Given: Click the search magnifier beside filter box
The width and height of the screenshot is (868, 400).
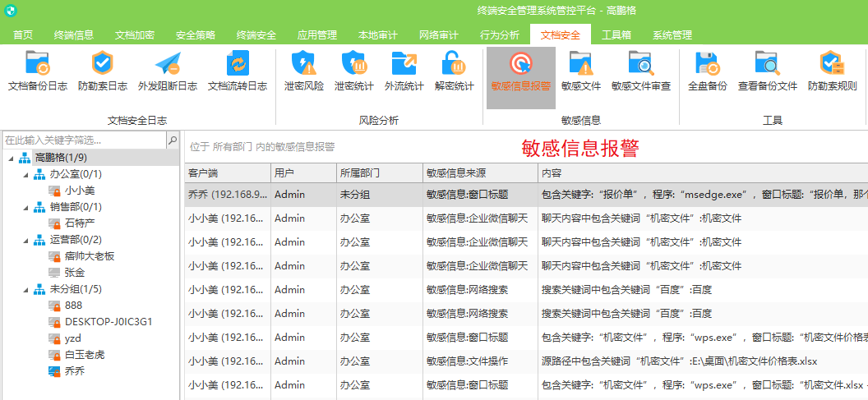Looking at the screenshot, I should click(x=173, y=140).
